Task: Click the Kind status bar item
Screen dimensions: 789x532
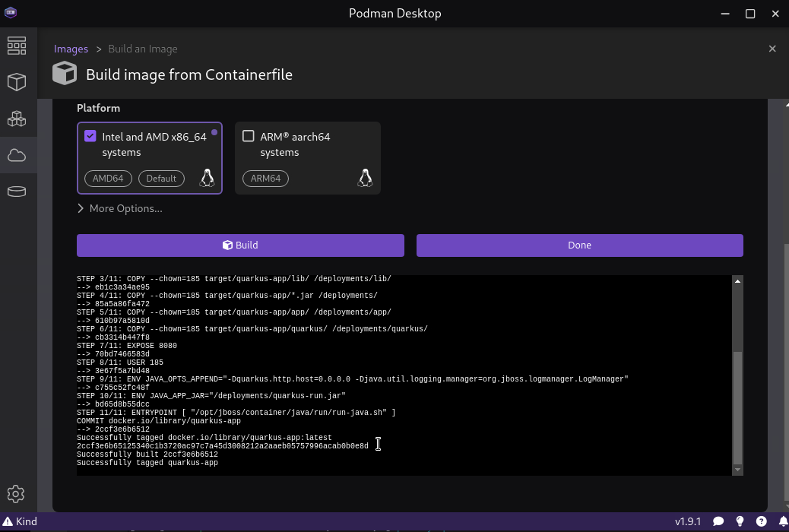Action: click(20, 521)
